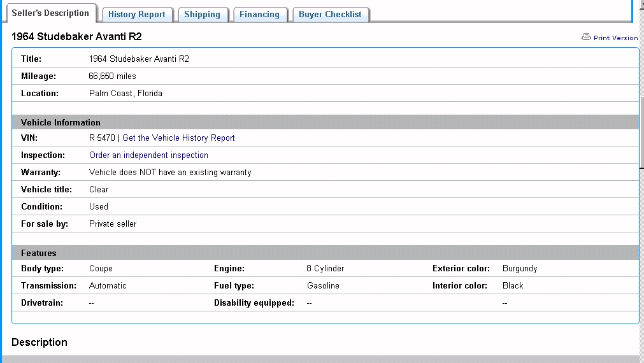This screenshot has width=644, height=363.
Task: Select the transmission value Automatic
Action: tap(108, 286)
